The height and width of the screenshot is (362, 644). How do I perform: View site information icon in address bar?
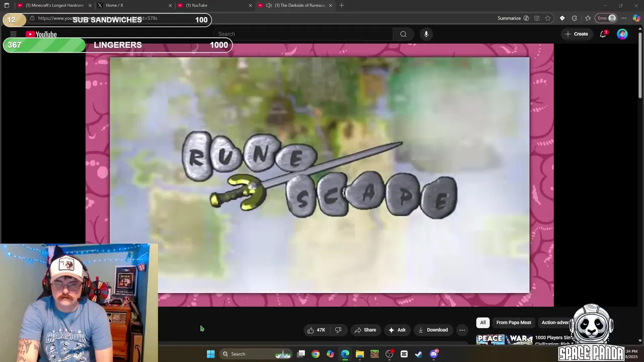pyautogui.click(x=32, y=18)
